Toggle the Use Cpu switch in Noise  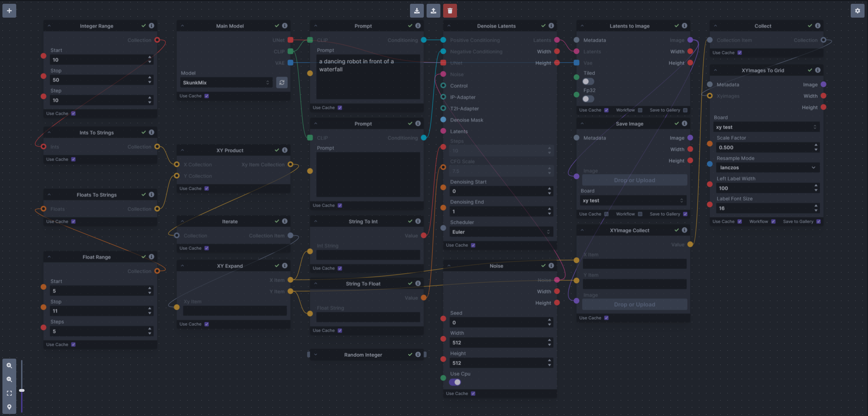click(455, 382)
